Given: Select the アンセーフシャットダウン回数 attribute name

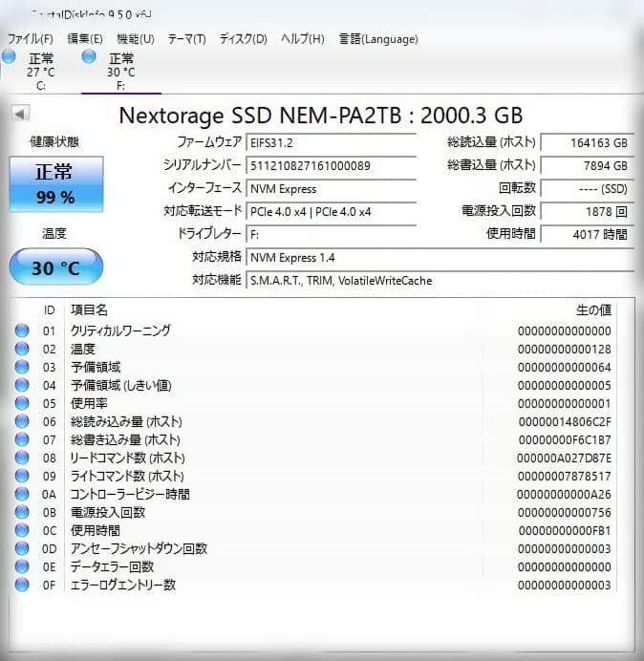Looking at the screenshot, I should (x=139, y=548).
